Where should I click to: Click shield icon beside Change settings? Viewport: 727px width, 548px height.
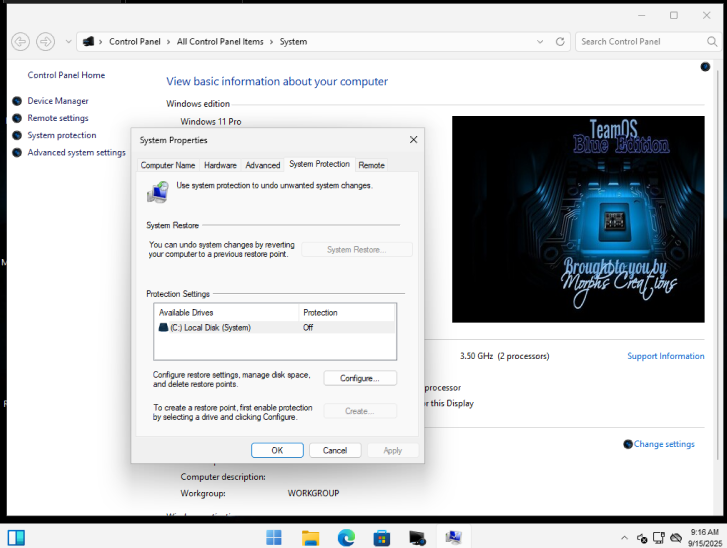tap(628, 444)
